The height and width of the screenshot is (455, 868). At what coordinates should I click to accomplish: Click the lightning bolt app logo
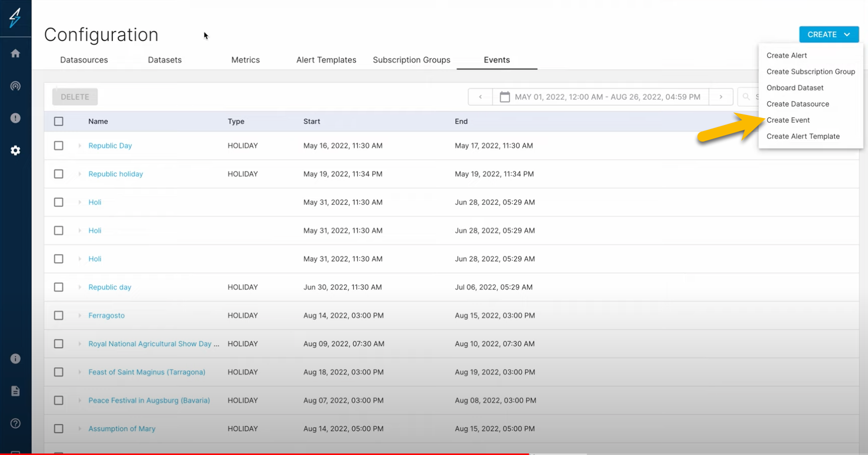click(x=16, y=18)
